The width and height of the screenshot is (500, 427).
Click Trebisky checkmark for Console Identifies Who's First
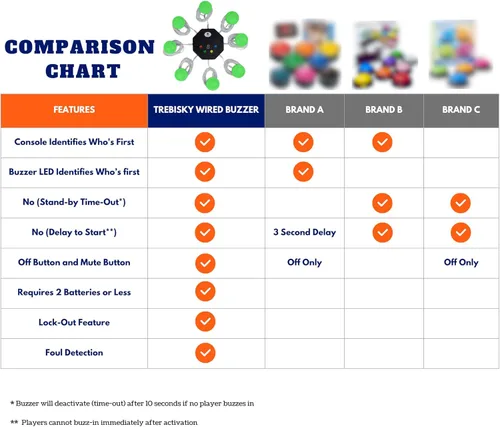coord(205,142)
